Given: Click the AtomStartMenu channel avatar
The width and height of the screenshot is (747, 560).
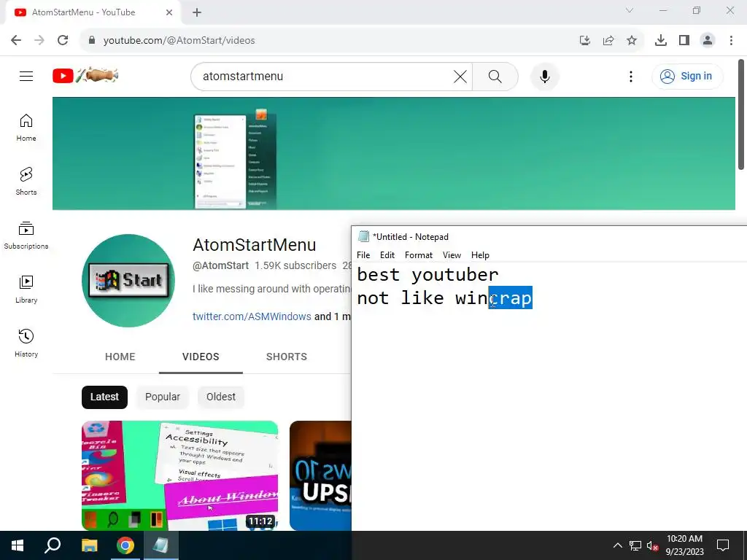Looking at the screenshot, I should tap(128, 281).
